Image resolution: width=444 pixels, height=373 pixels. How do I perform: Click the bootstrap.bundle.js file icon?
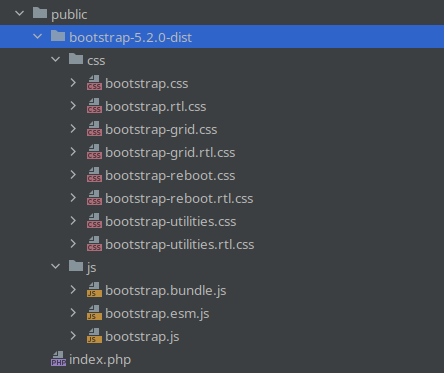pyautogui.click(x=94, y=290)
